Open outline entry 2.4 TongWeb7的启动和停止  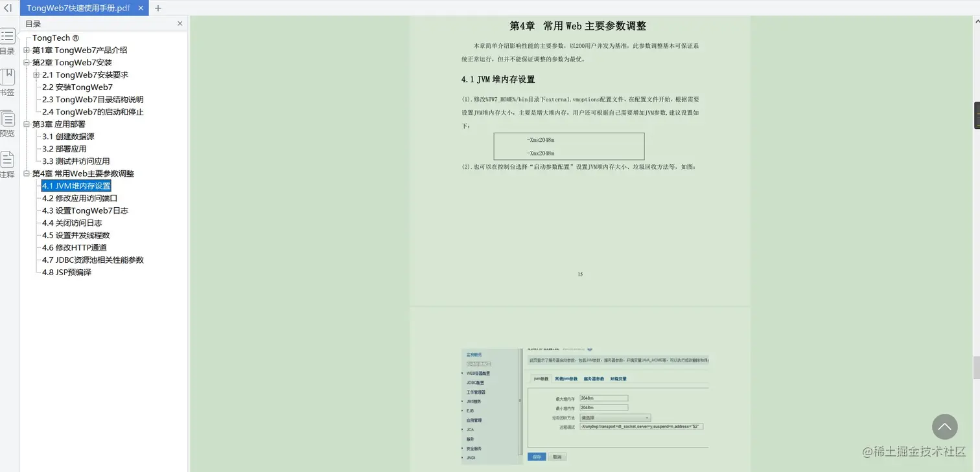[x=93, y=111]
